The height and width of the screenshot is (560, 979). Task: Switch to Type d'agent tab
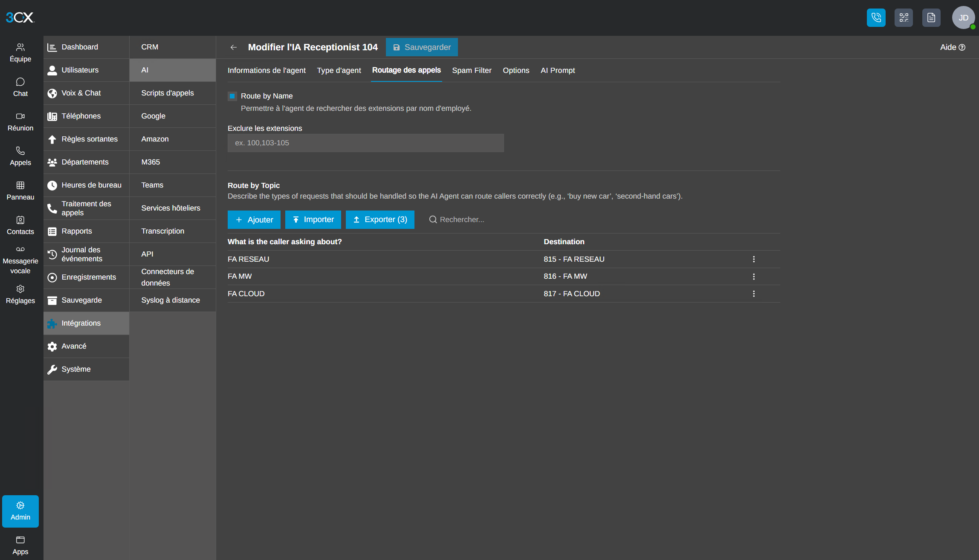[339, 70]
